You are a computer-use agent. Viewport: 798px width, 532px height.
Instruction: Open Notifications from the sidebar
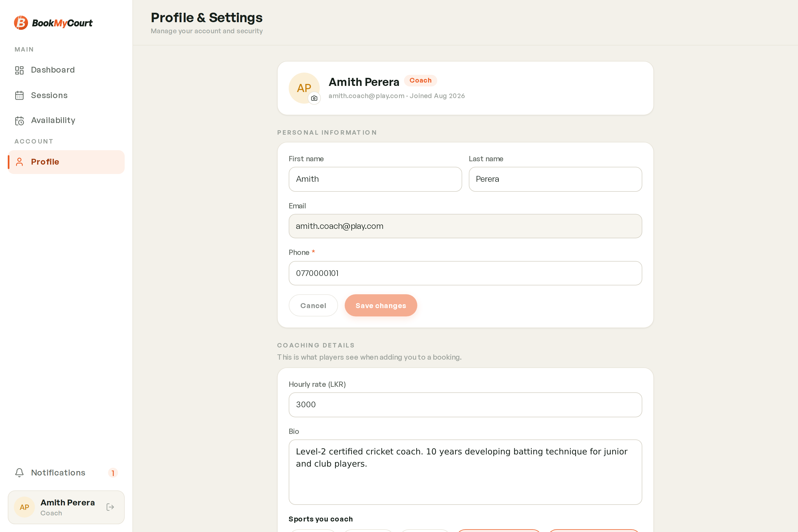coord(66,473)
